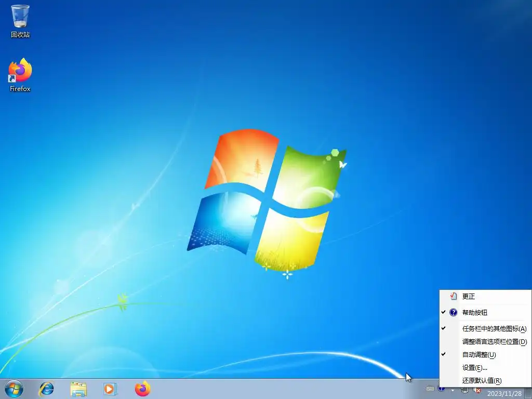Open 设置(E)... from the context menu
This screenshot has height=399, width=532.
point(485,367)
